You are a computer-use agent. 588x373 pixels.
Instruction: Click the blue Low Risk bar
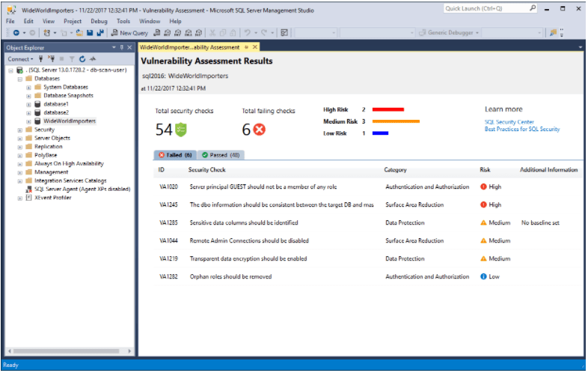point(380,133)
